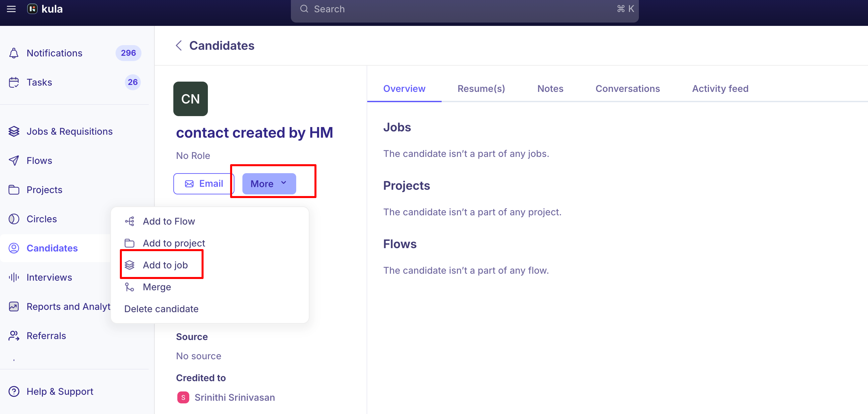Screen dimensions: 868x414
Task: Open the Activity feed tab
Action: 720,89
